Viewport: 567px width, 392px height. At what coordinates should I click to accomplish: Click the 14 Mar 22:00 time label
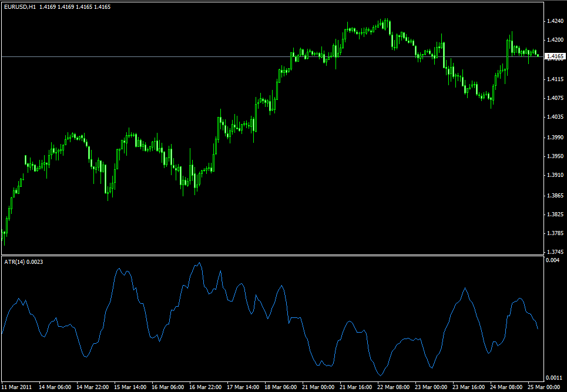93,387
